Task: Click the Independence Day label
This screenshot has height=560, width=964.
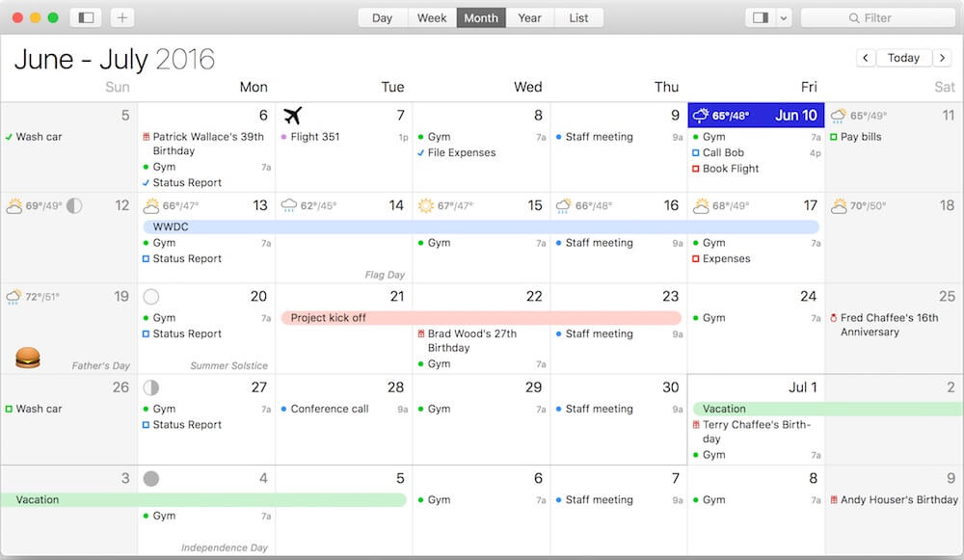Action: [x=225, y=547]
